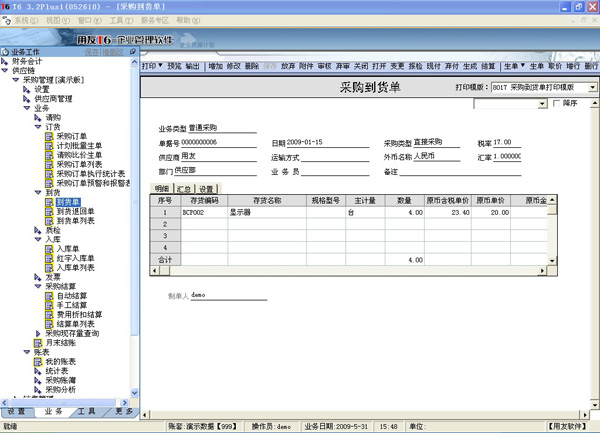The image size is (600, 433).
Task: Expand the 财务会计 tree node
Action: point(5,61)
